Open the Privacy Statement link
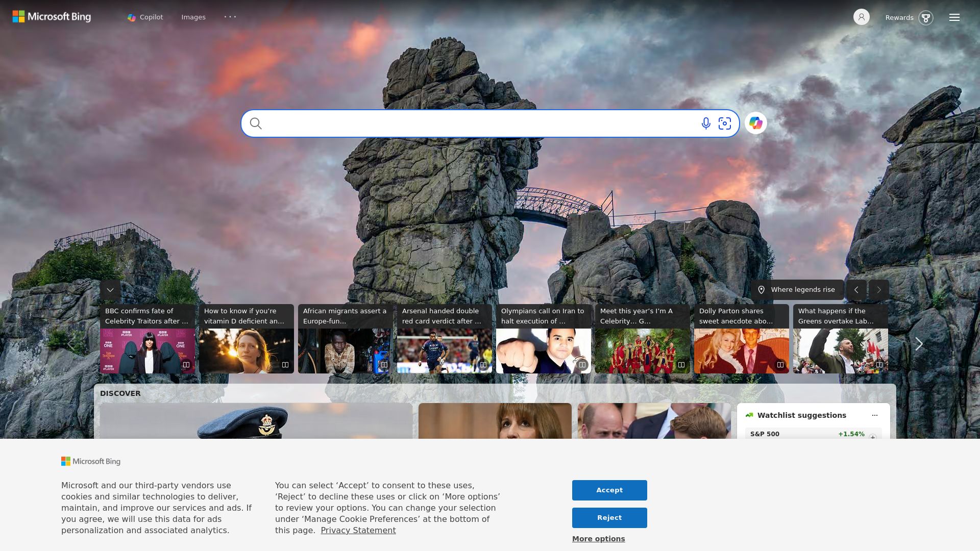This screenshot has height=551, width=980. (358, 530)
